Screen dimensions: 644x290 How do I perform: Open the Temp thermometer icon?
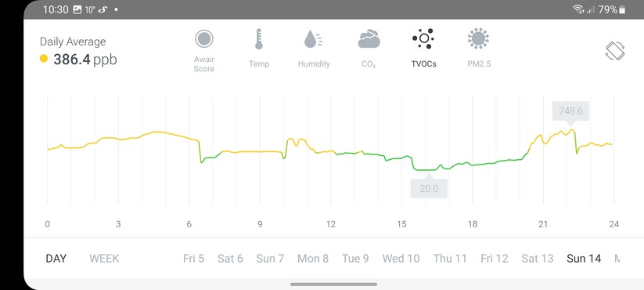click(259, 39)
